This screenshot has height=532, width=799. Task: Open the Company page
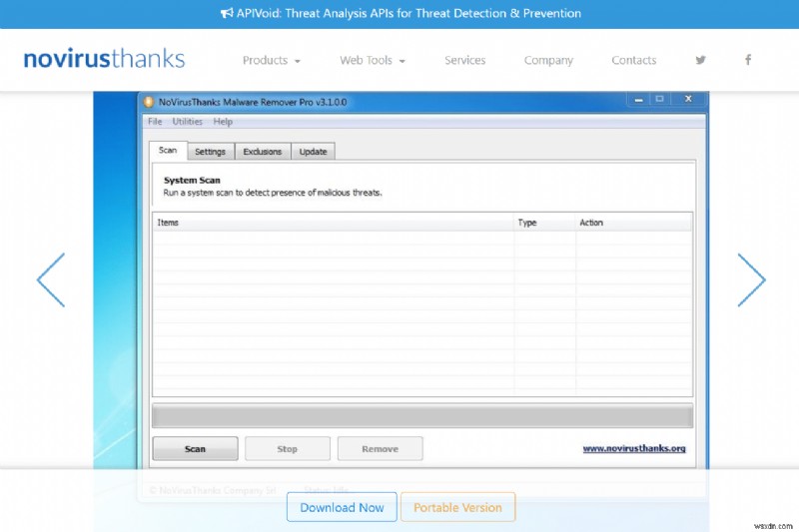(x=548, y=60)
